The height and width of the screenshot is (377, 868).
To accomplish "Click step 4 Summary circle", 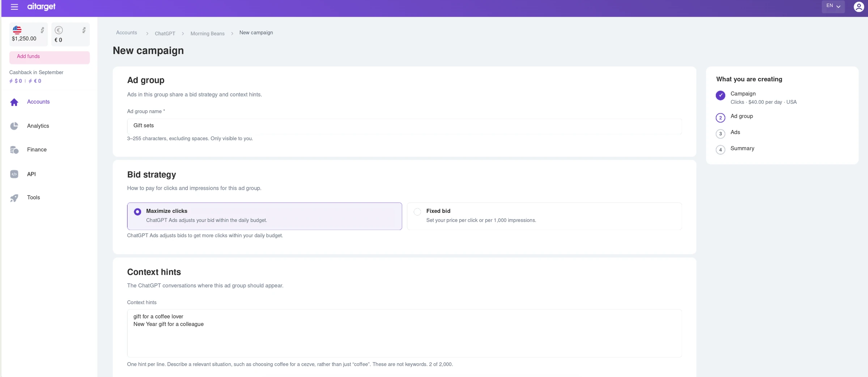I will pos(720,150).
